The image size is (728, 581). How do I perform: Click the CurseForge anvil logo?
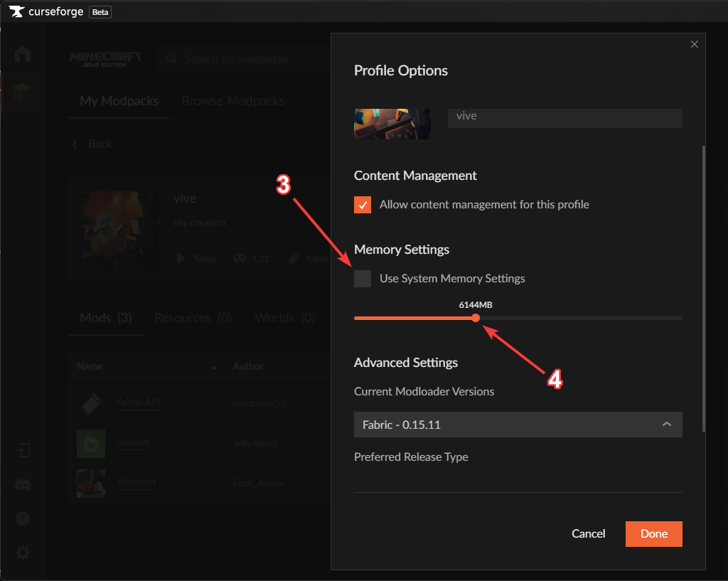coord(17,11)
